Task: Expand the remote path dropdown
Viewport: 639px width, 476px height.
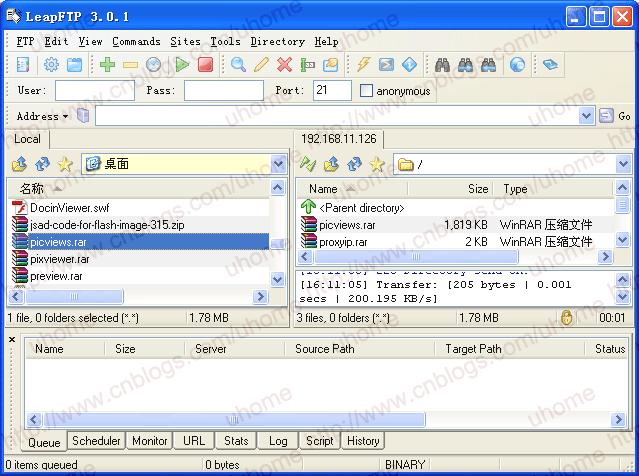Action: [x=623, y=164]
